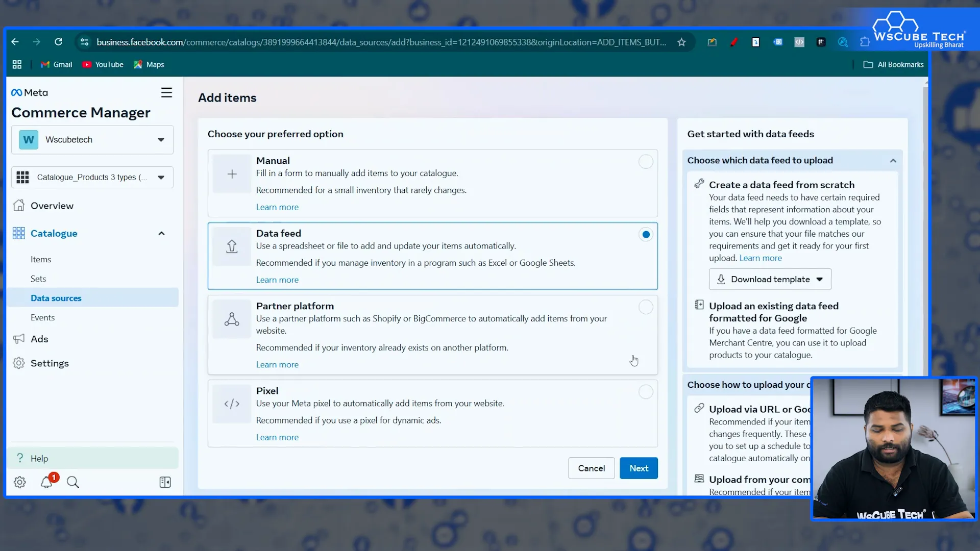The height and width of the screenshot is (551, 980).
Task: Click the Upload from your computer icon
Action: [x=699, y=479]
